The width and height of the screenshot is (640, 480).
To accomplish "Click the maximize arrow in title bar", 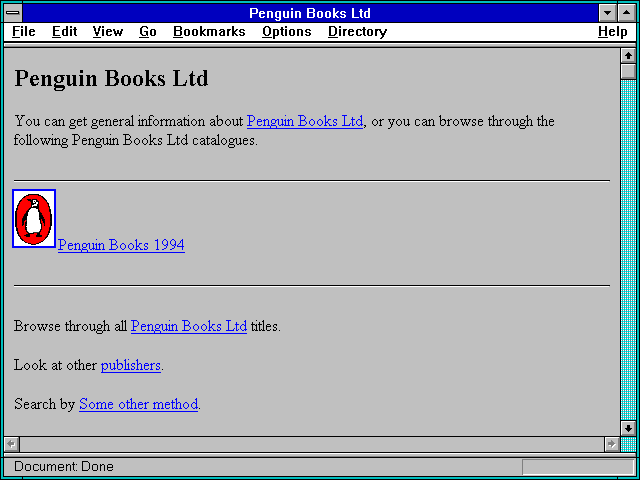I will click(x=627, y=13).
